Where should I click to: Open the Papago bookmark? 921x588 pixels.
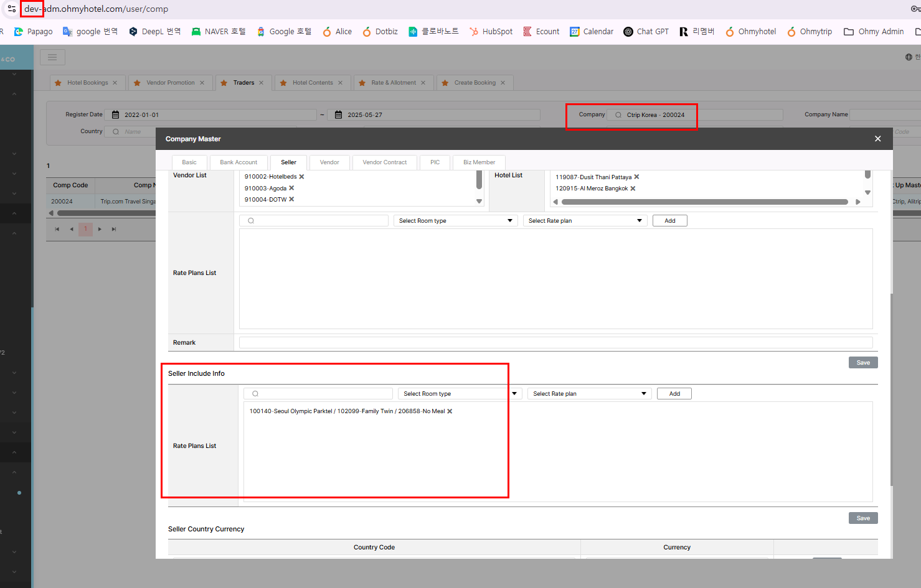(34, 32)
